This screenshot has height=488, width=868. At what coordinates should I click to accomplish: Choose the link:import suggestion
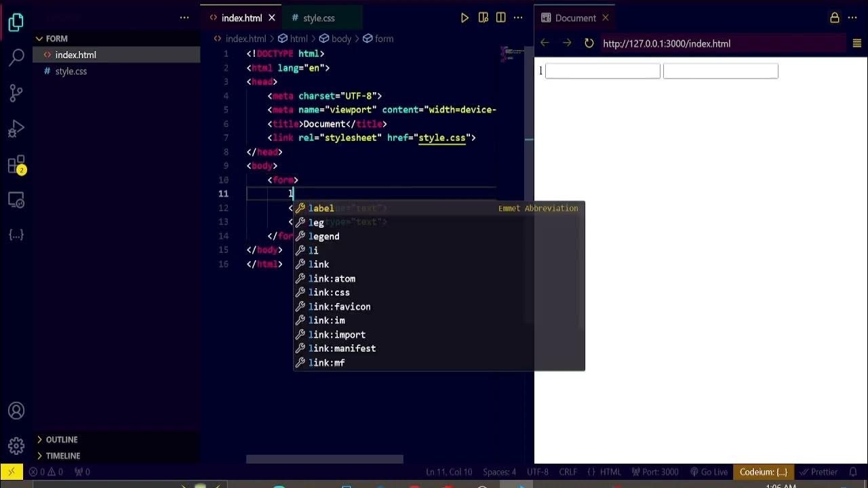[439, 335]
